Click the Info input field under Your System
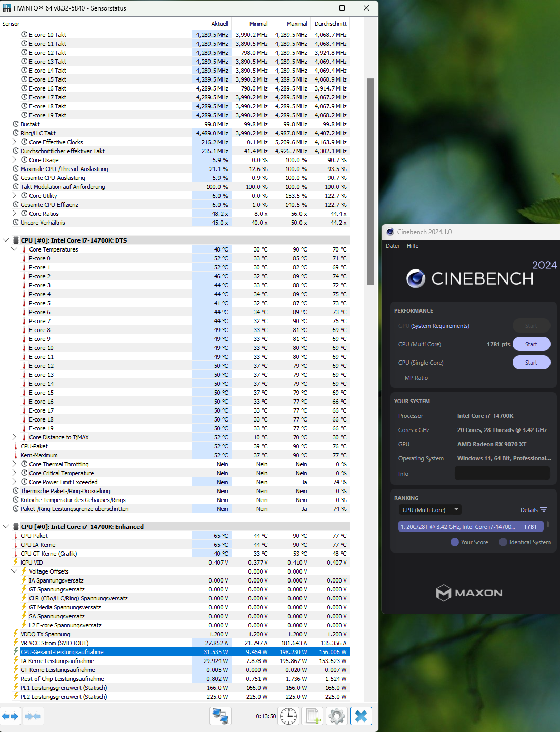 [x=502, y=473]
